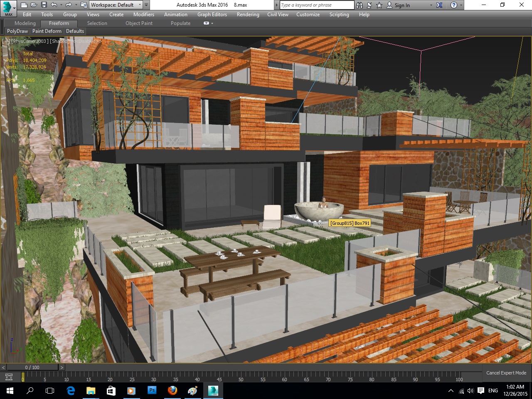Viewport: 532px width, 399px height.
Task: Expand the undo history dropdown arrow
Action: tap(61, 5)
